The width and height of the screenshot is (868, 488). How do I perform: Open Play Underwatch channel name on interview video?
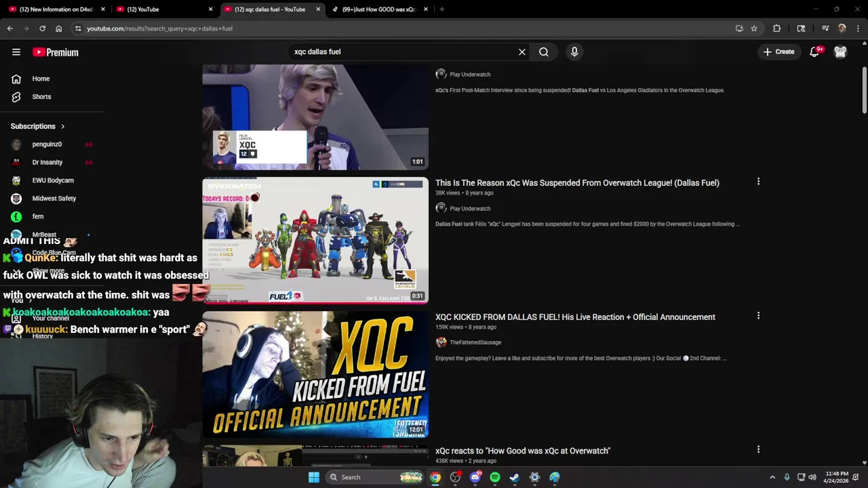point(470,75)
